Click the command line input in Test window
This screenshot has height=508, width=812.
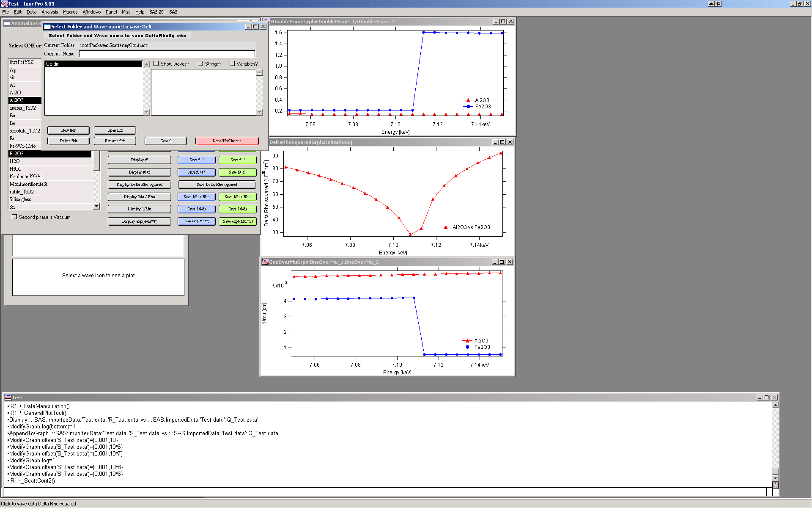tap(386, 491)
